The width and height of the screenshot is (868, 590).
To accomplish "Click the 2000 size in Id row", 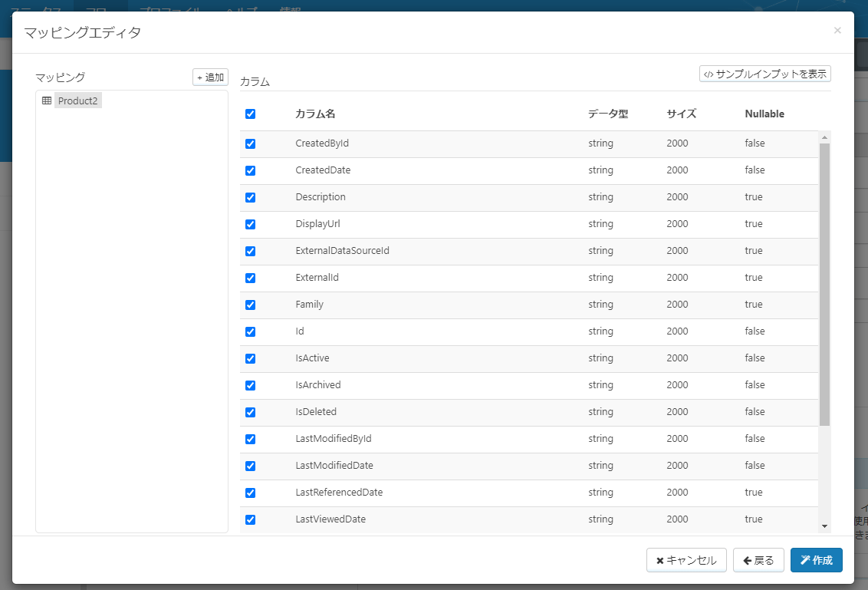I will click(x=678, y=331).
